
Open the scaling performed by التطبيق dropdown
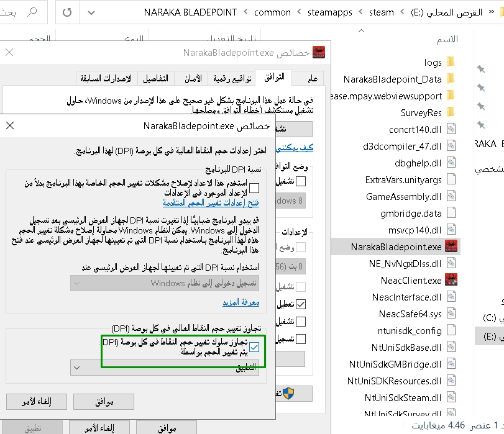click(x=165, y=368)
